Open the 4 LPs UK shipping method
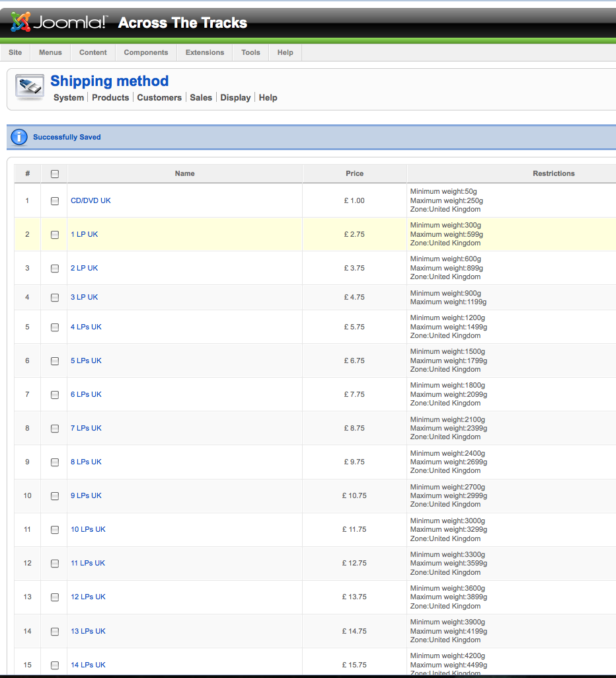Viewport: 616px width, 678px height. (x=86, y=327)
